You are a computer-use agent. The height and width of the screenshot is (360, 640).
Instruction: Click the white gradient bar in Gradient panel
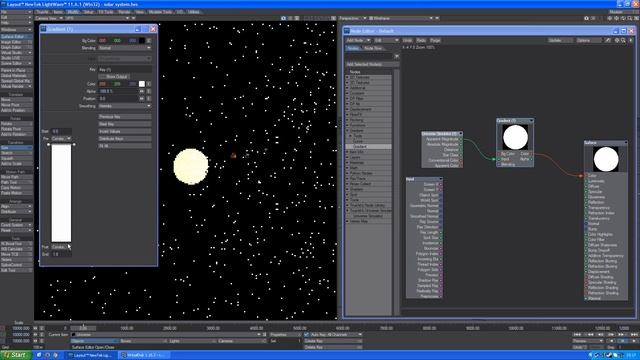coord(61,193)
